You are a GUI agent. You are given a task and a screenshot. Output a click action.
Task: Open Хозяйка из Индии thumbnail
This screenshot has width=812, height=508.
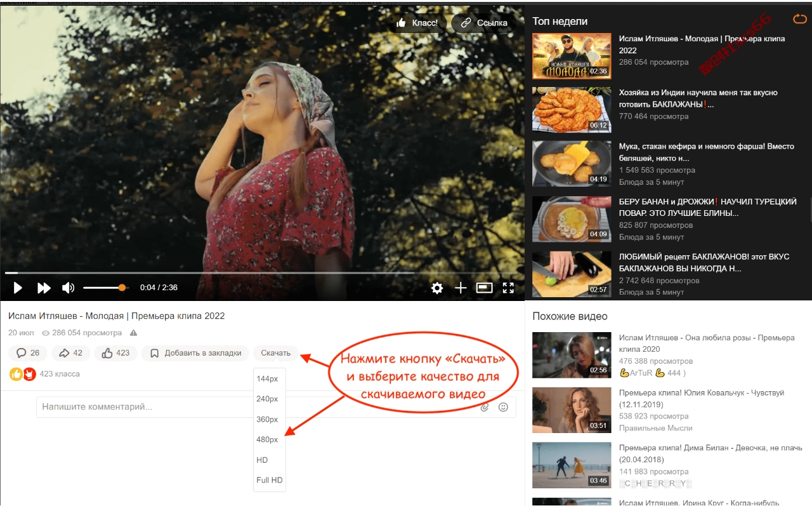click(x=572, y=110)
